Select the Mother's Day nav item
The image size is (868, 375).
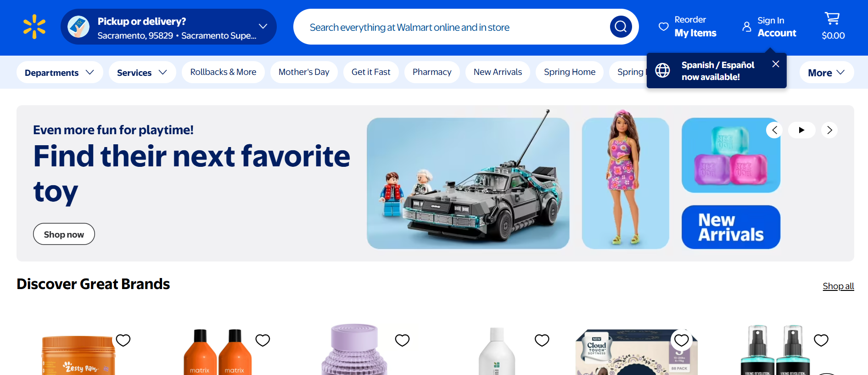304,72
